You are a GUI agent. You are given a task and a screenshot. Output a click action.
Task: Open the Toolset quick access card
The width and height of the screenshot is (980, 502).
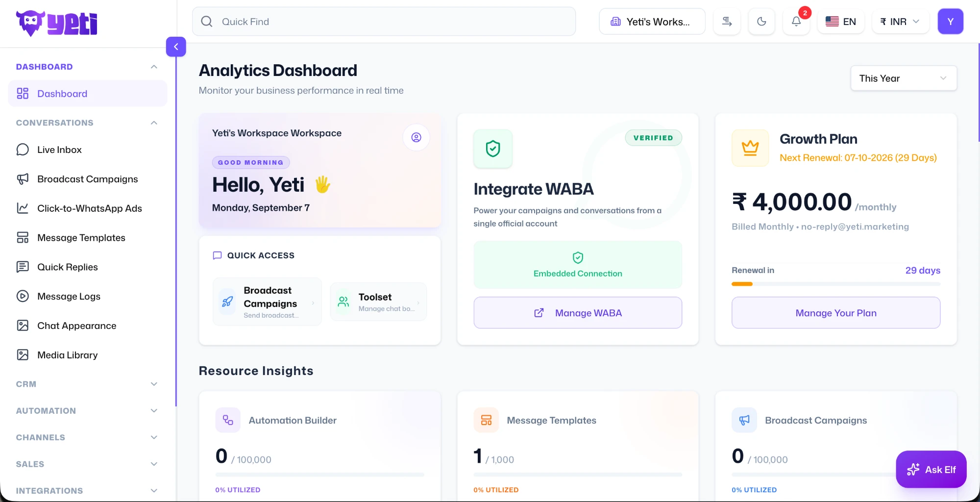coord(378,302)
